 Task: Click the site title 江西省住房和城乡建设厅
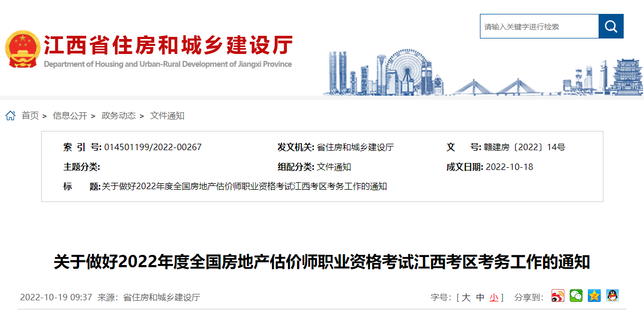[168, 45]
